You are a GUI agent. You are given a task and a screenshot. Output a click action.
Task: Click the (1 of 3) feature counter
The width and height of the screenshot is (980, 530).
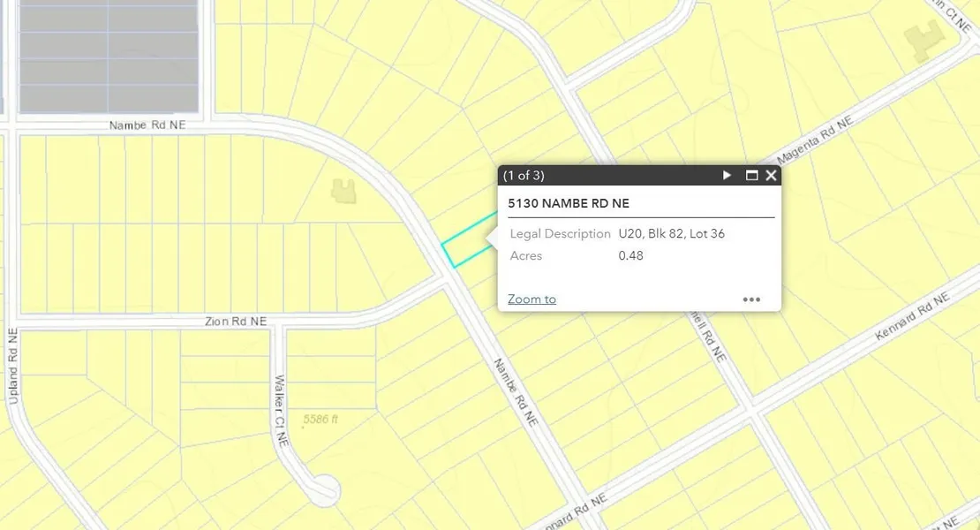tap(524, 176)
